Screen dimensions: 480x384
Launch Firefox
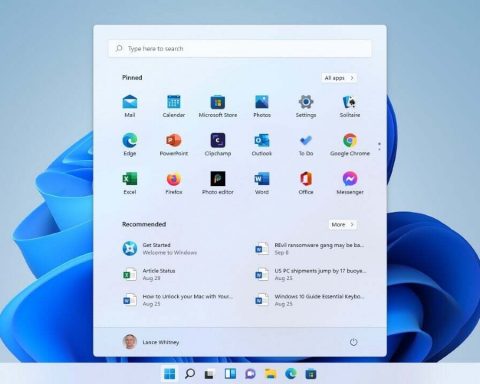[x=174, y=183]
